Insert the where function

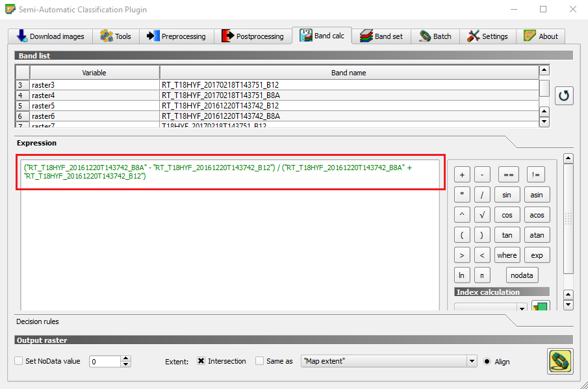[507, 255]
